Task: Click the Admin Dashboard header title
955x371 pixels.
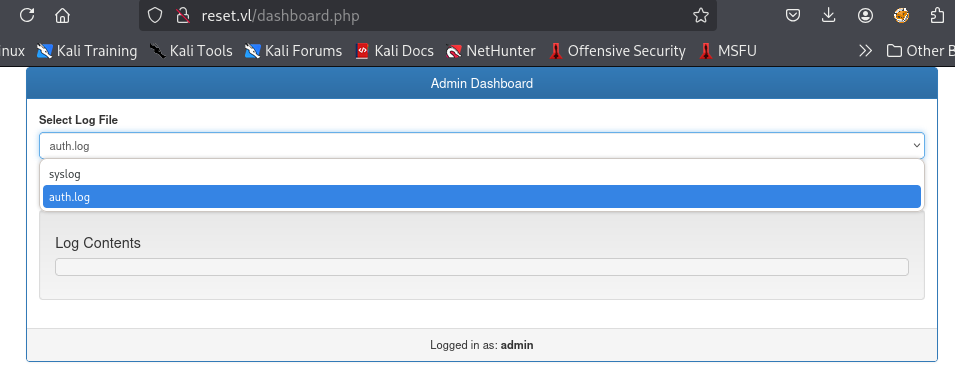Action: (482, 83)
